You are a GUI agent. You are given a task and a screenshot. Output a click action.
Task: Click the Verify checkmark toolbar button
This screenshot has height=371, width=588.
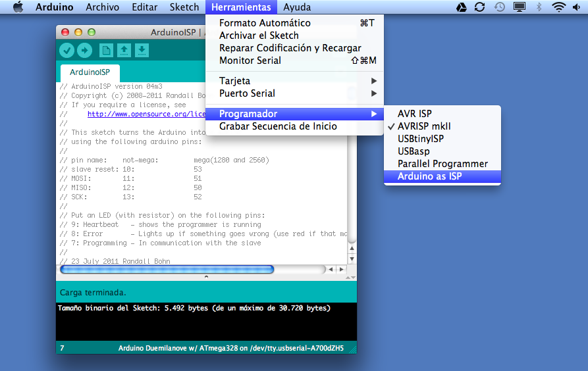67,50
